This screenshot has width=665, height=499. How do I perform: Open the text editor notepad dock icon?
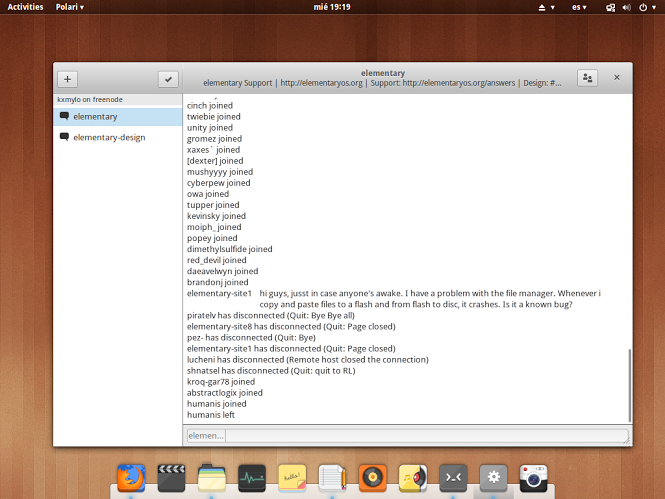click(x=332, y=478)
